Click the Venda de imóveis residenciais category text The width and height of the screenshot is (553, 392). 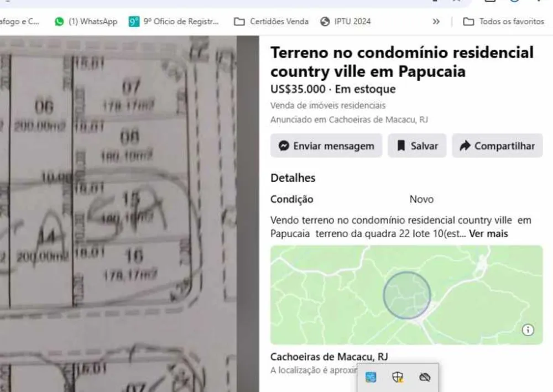click(x=328, y=106)
